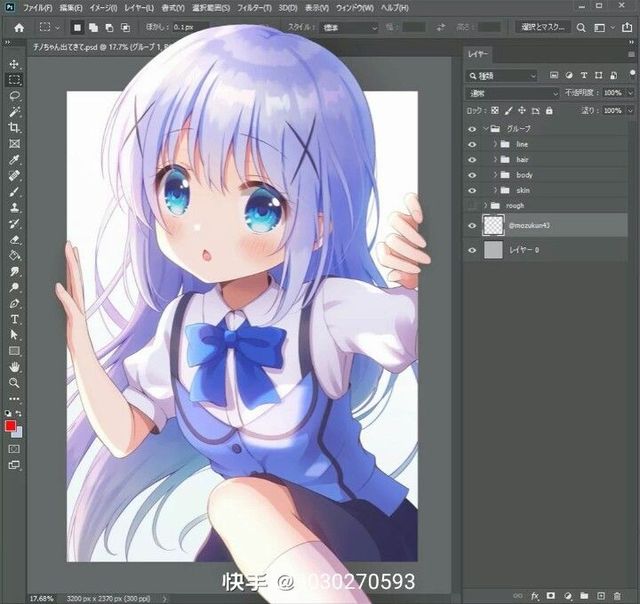Image resolution: width=640 pixels, height=604 pixels.
Task: Click the 選択とマスク... button
Action: coord(542,27)
